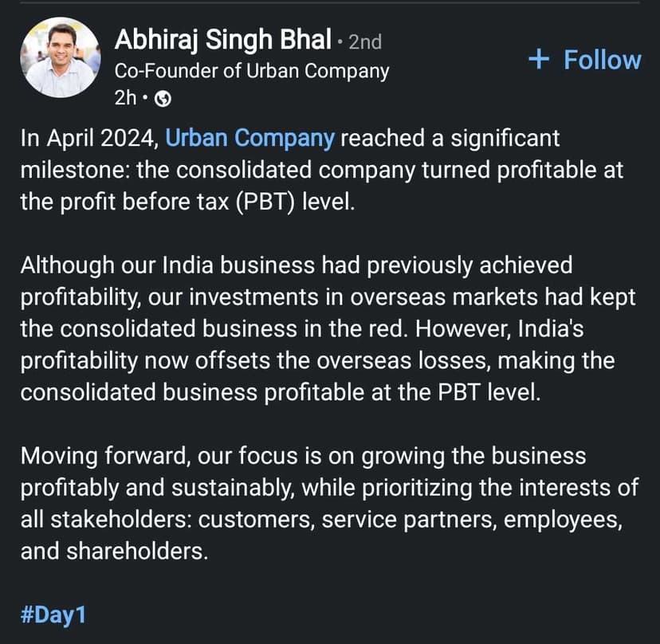This screenshot has height=644, width=660.
Task: Click the globe public visibility icon
Action: 163,99
